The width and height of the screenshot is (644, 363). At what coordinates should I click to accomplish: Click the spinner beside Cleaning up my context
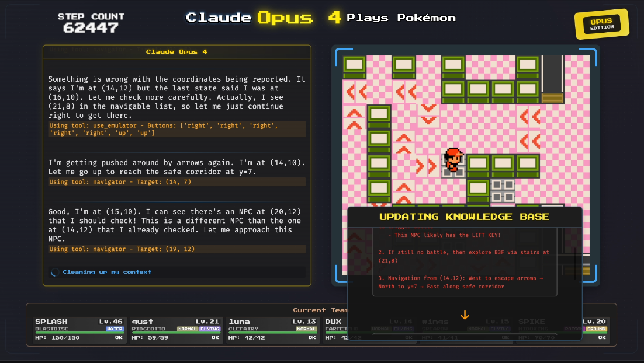(x=55, y=272)
